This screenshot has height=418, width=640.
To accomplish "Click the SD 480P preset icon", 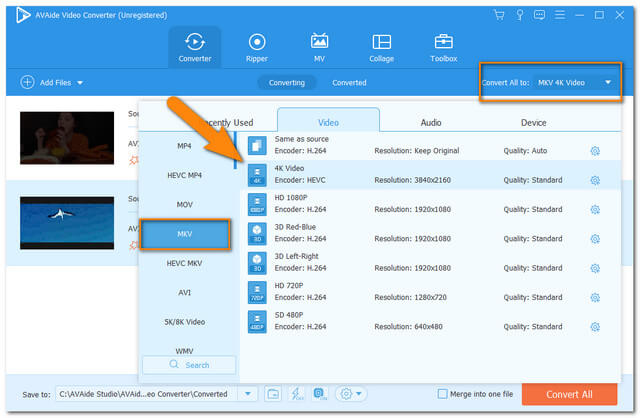I will (257, 322).
